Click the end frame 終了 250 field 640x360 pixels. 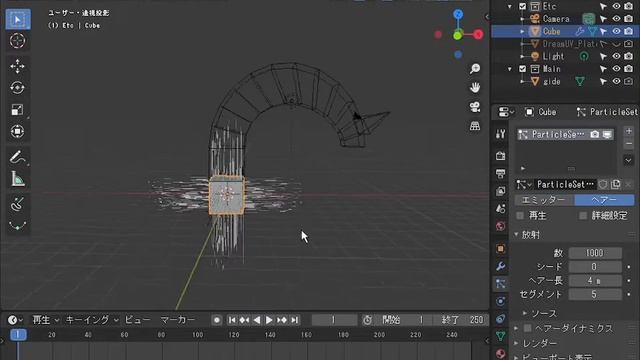click(x=461, y=320)
